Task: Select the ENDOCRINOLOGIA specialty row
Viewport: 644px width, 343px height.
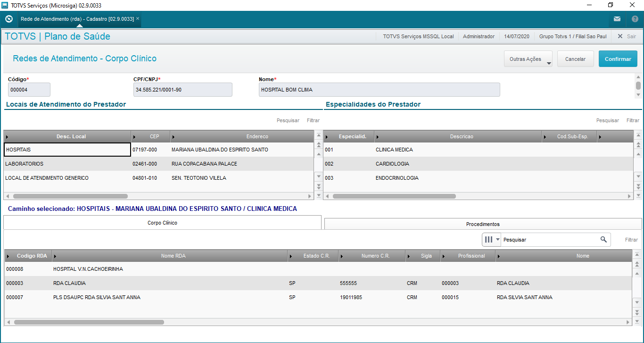Action: click(478, 178)
